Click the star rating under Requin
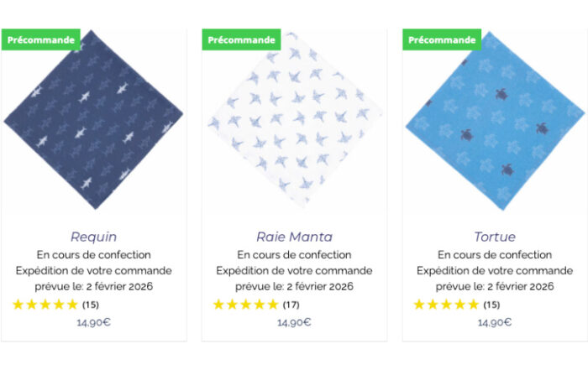 [x=45, y=305]
